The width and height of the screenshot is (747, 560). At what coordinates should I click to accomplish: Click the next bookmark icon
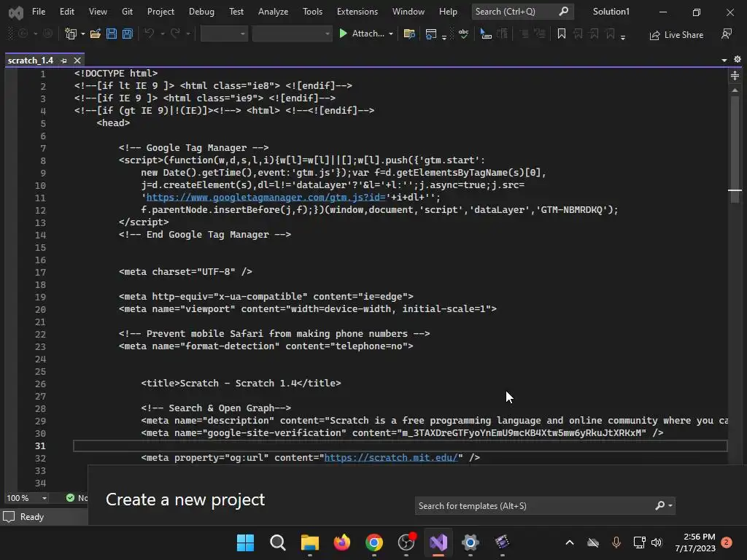[x=594, y=34]
